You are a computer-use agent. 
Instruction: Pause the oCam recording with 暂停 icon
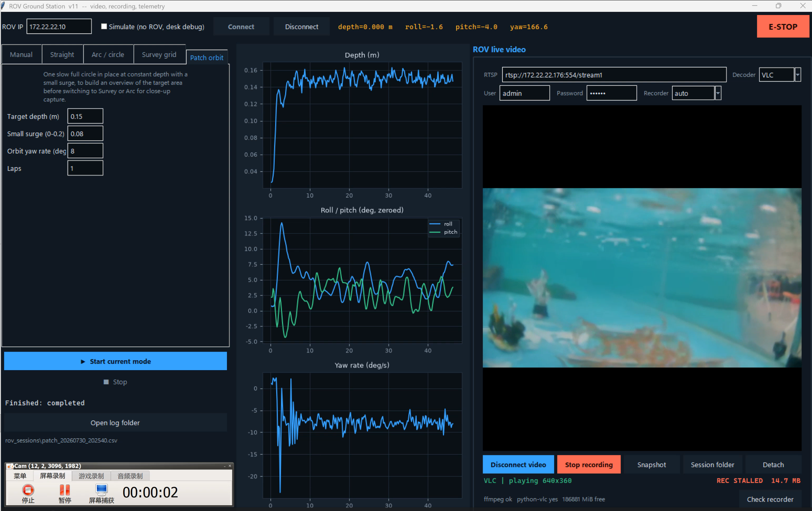64,490
